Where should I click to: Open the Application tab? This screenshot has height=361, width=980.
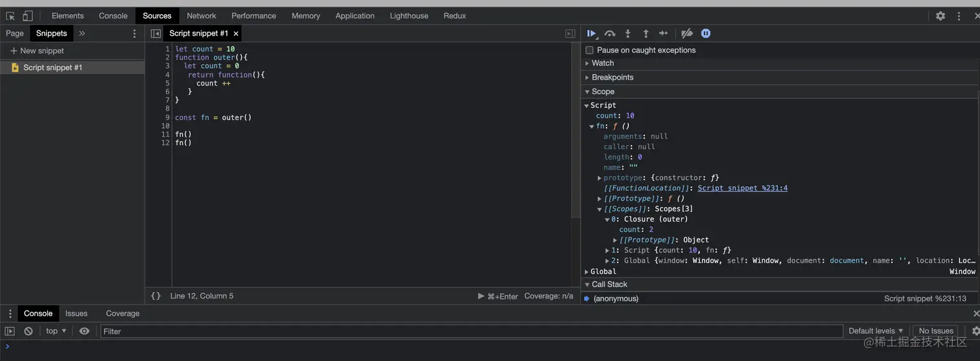pos(355,16)
